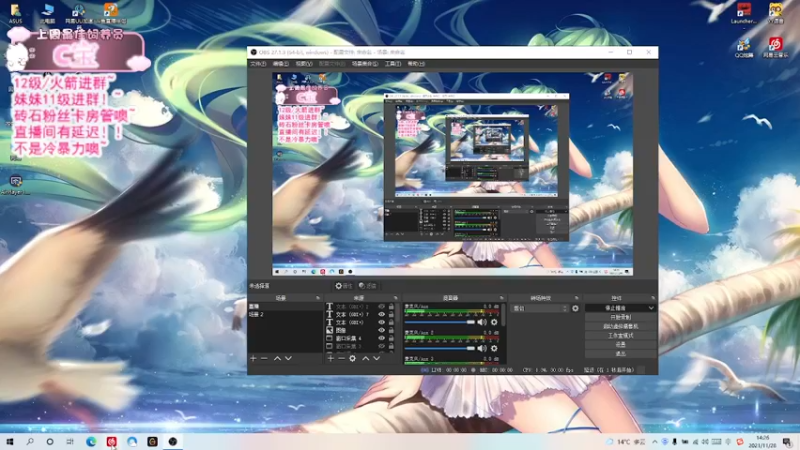Click the 工作室模式 studio mode button

pos(620,336)
